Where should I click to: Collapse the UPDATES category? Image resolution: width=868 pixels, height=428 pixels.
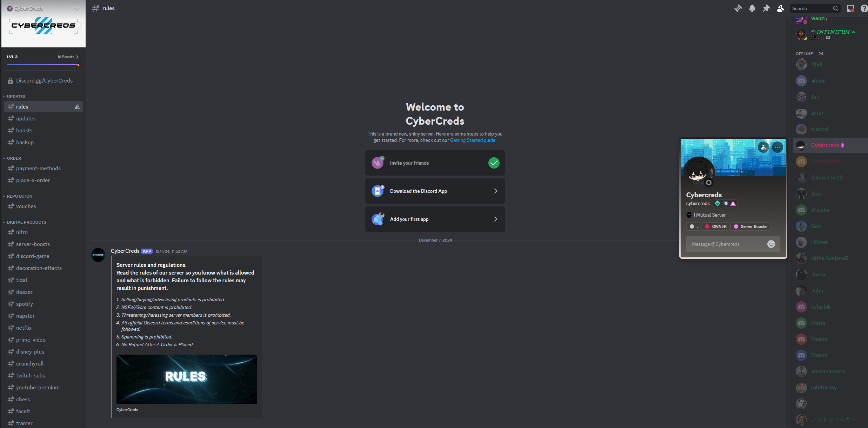click(x=16, y=97)
